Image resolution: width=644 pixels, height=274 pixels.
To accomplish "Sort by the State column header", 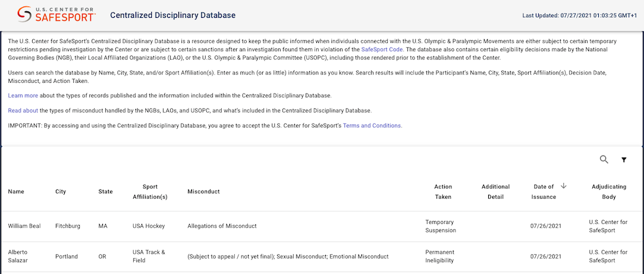I will tap(105, 192).
